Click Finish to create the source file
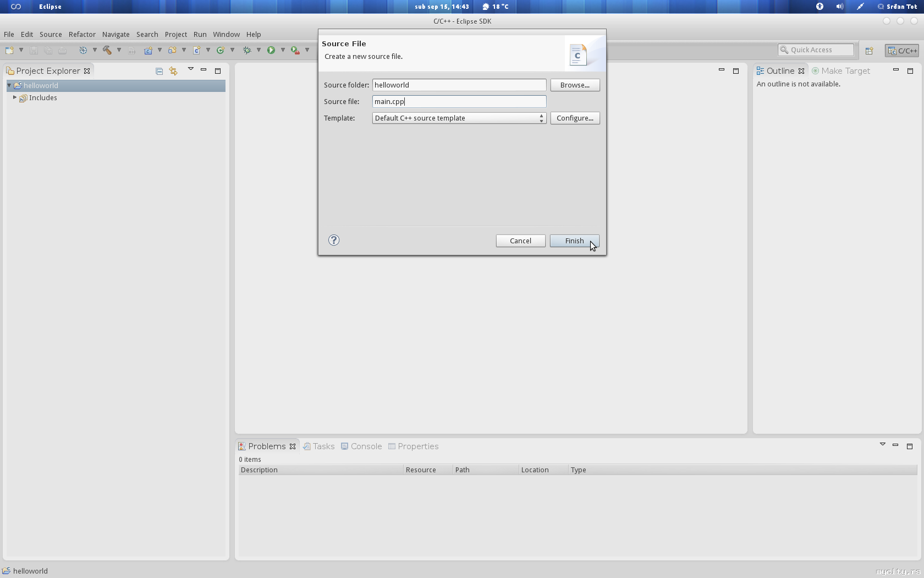This screenshot has height=578, width=924. (x=574, y=241)
